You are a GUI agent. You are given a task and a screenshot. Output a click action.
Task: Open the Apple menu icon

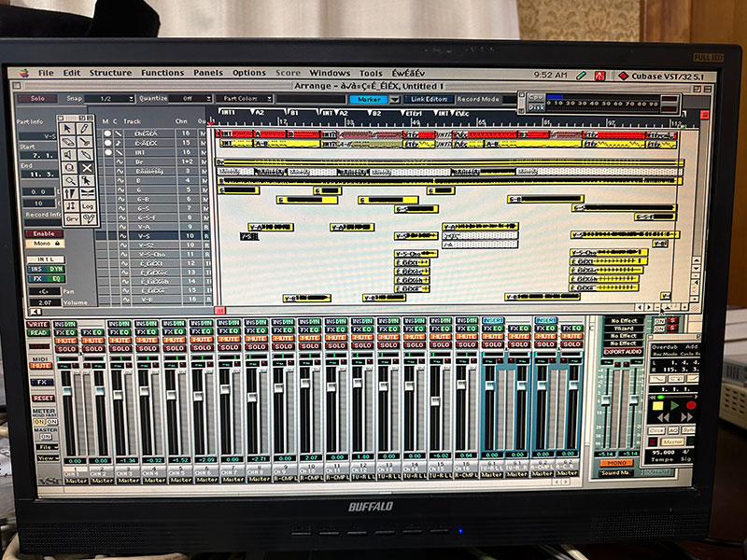(24, 73)
